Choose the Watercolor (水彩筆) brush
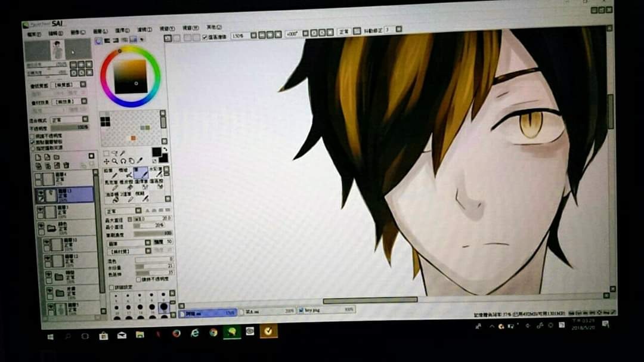The image size is (644, 362). click(155, 172)
